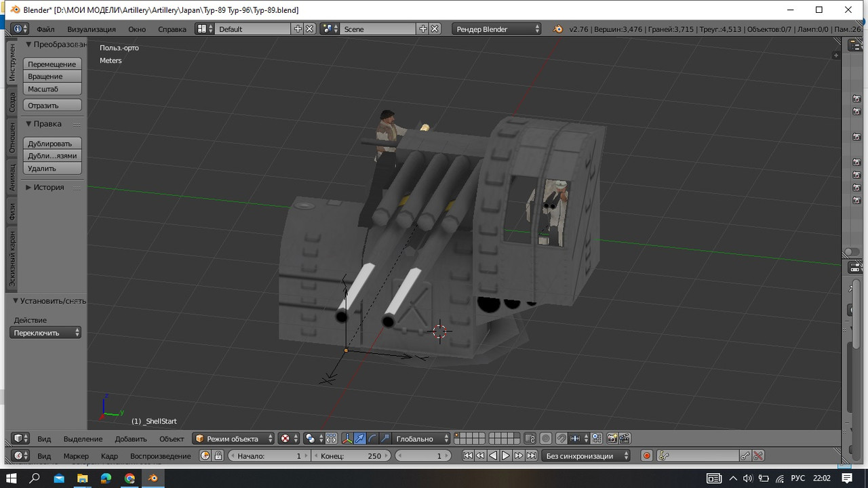This screenshot has height=488, width=868.
Task: Delete the Default screen layout
Action: [x=309, y=29]
